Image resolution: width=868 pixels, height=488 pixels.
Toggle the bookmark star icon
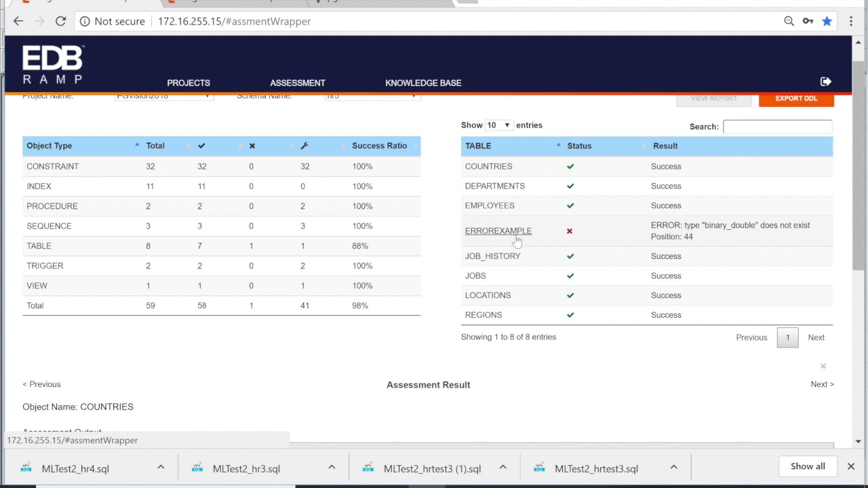tap(827, 21)
